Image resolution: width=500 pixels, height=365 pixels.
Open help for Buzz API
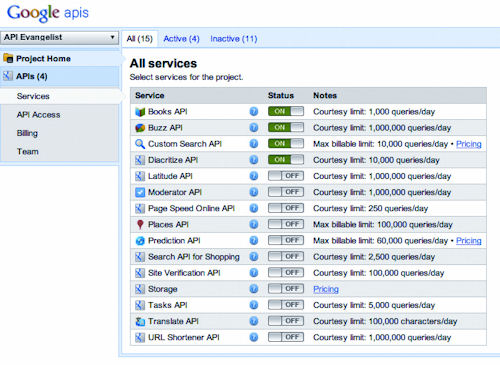tap(254, 128)
